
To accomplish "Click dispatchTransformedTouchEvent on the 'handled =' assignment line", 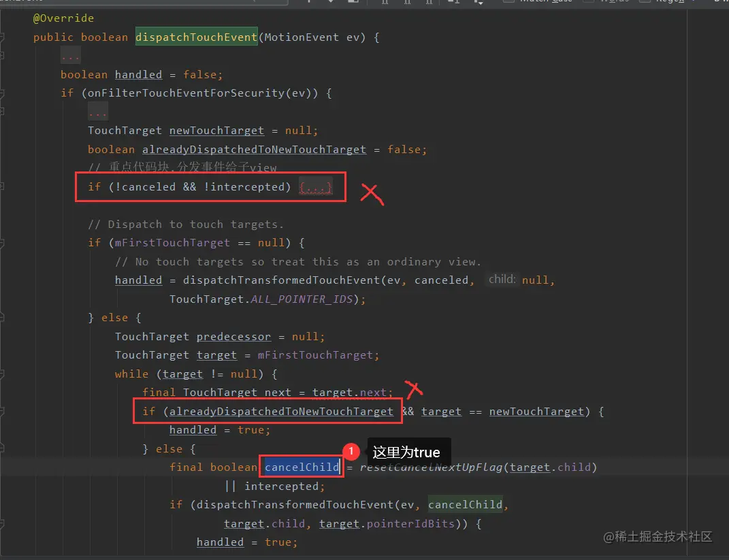I will click(x=282, y=280).
